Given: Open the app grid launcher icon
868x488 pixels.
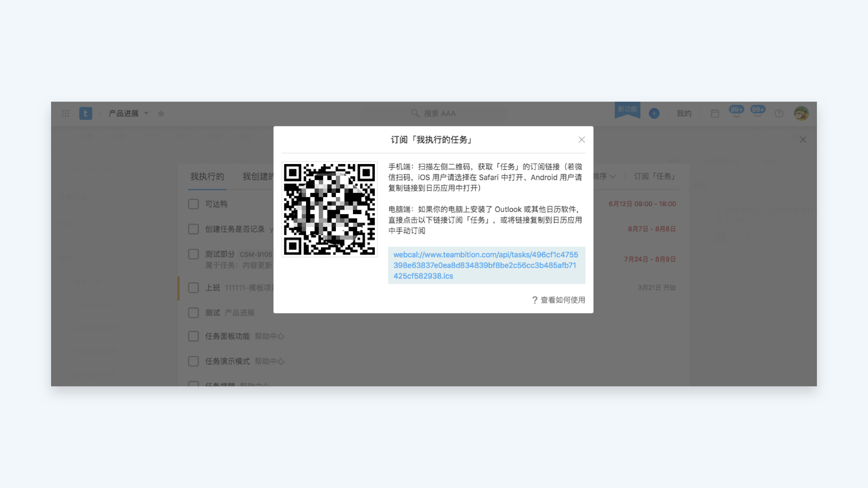Looking at the screenshot, I should click(x=65, y=113).
